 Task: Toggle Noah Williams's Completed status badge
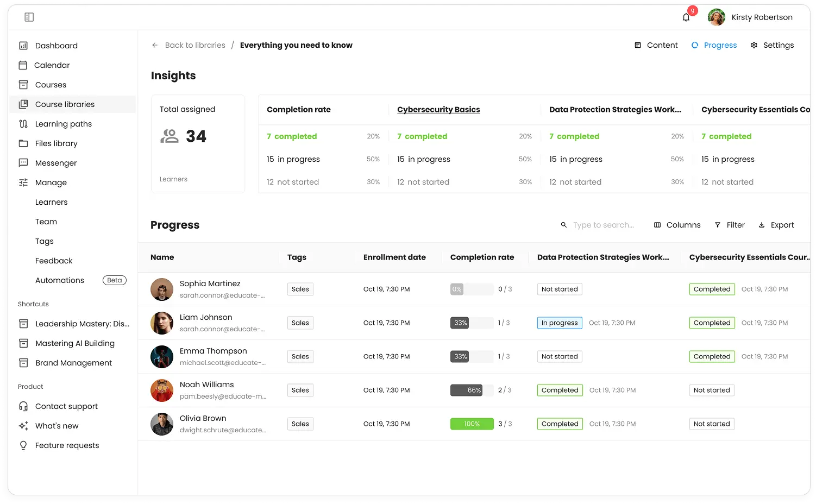[560, 390]
